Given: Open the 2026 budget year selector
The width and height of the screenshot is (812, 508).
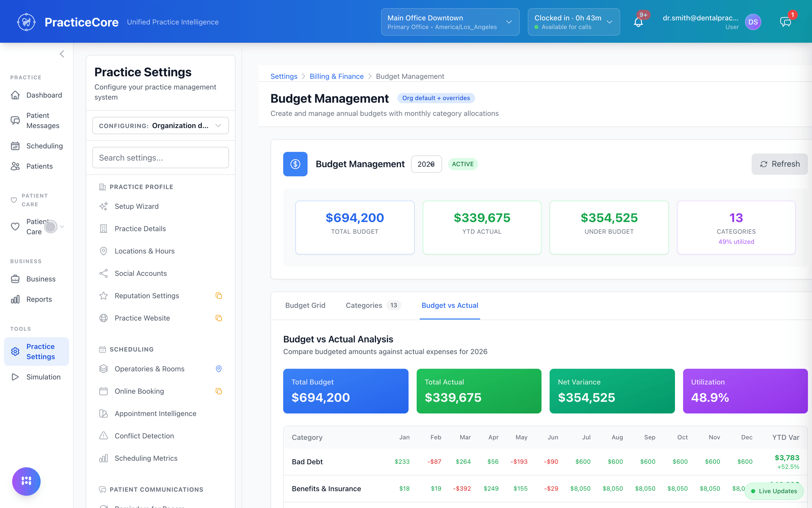Looking at the screenshot, I should [426, 164].
